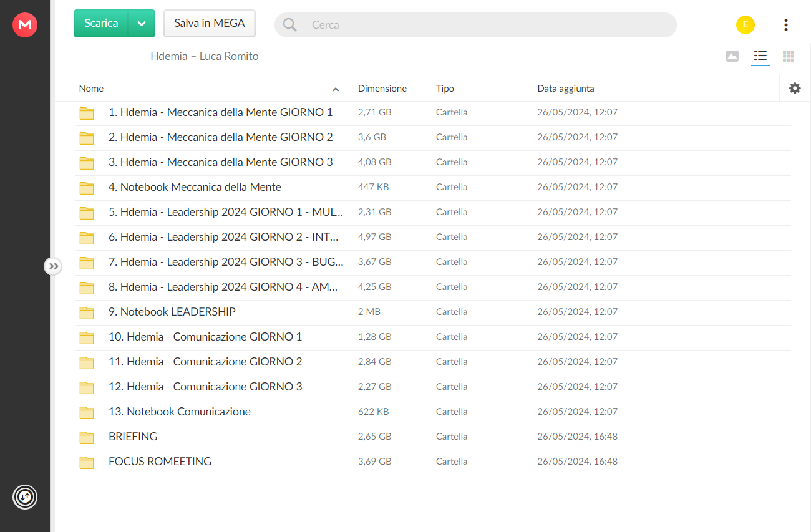Sort by the Dimensione column header
Image resolution: width=811 pixels, height=532 pixels.
pos(382,89)
